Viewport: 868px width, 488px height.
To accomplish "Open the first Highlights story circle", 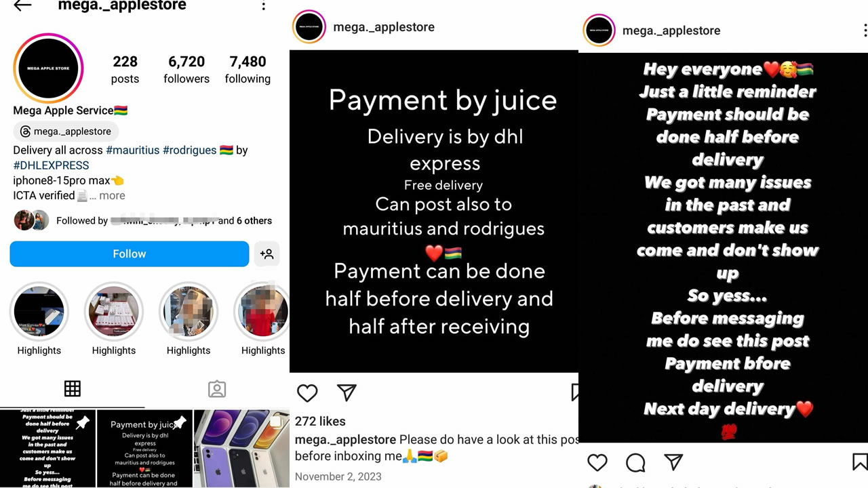I will 39,312.
